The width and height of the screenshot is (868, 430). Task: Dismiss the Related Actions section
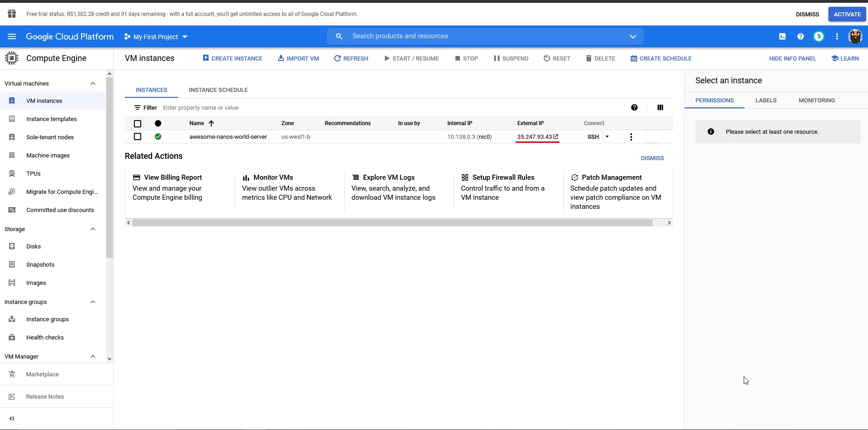coord(652,158)
